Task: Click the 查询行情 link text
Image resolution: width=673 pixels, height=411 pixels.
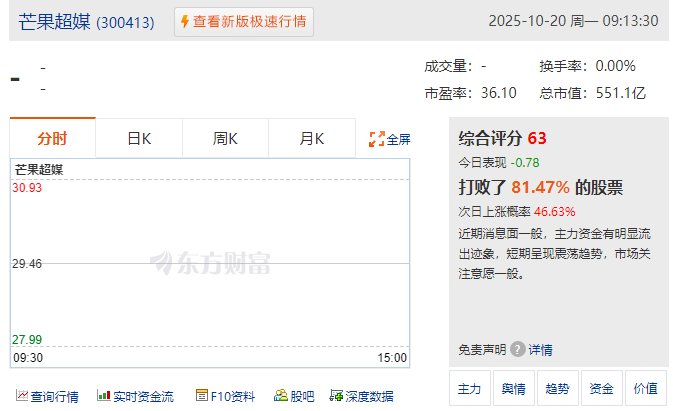Action: click(x=55, y=396)
